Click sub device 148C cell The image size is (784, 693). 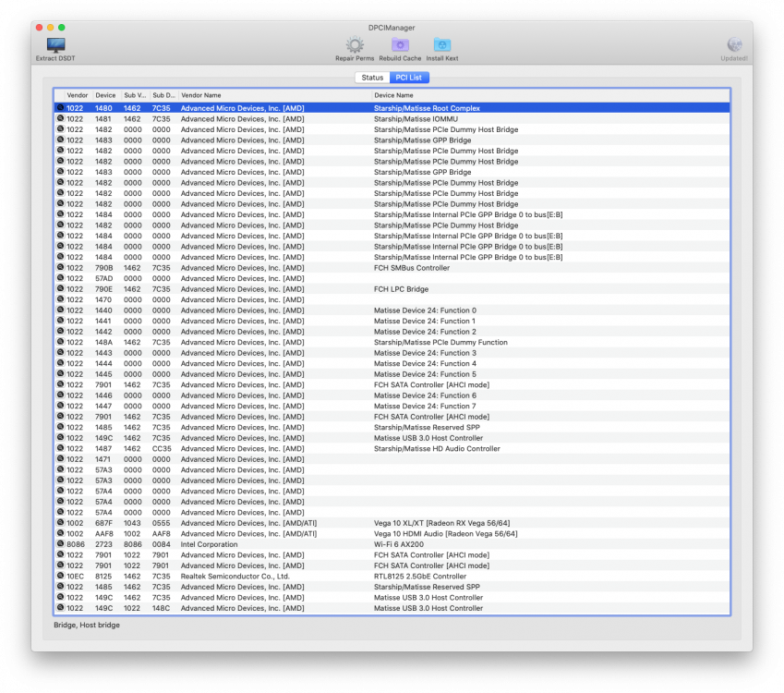click(161, 608)
